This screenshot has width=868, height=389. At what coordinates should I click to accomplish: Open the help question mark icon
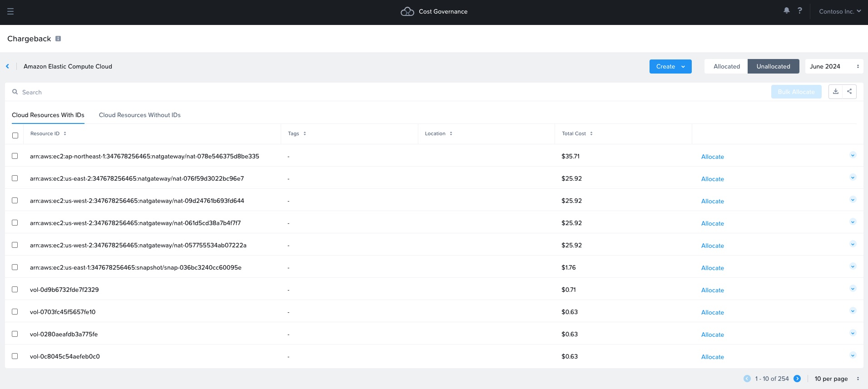(799, 10)
